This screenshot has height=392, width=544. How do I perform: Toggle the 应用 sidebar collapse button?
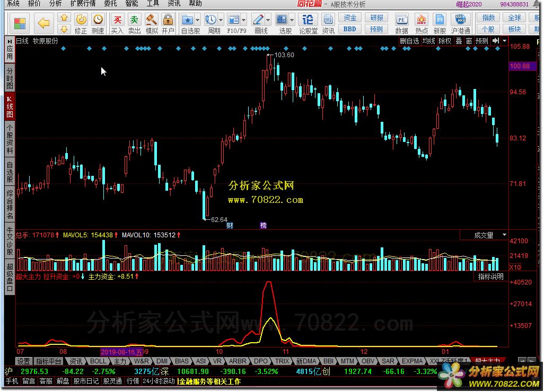(10, 49)
